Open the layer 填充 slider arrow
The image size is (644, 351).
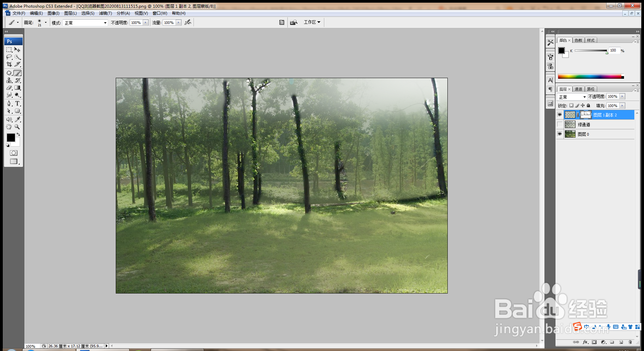click(x=622, y=106)
